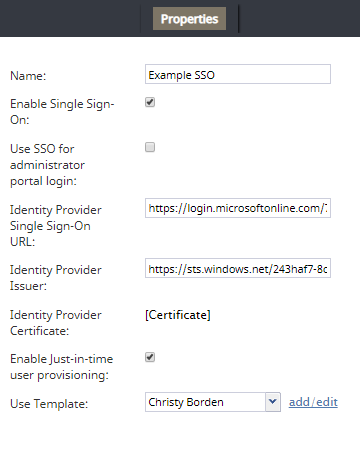360x449 pixels.
Task: Click the [Certificate] value text
Action: (178, 315)
